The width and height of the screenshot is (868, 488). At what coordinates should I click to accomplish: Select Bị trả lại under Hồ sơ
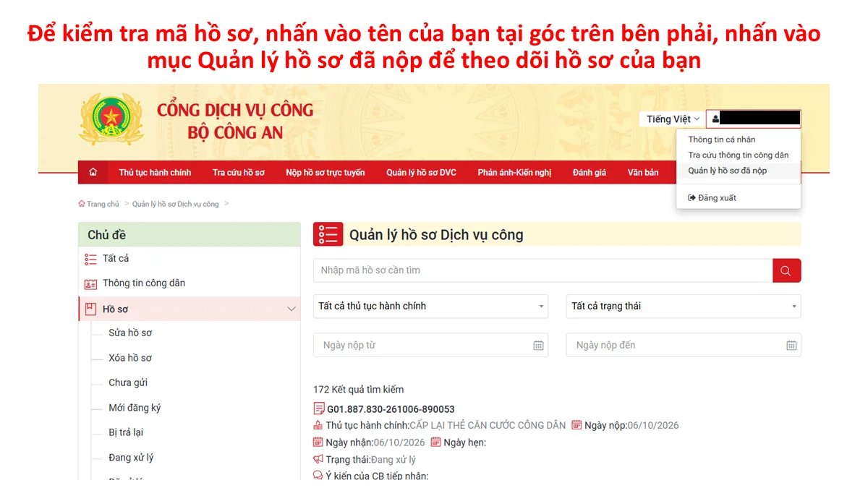click(x=126, y=432)
